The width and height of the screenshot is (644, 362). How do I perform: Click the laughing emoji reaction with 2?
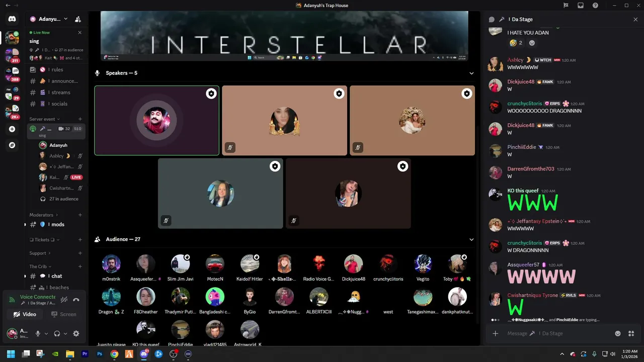(x=516, y=43)
